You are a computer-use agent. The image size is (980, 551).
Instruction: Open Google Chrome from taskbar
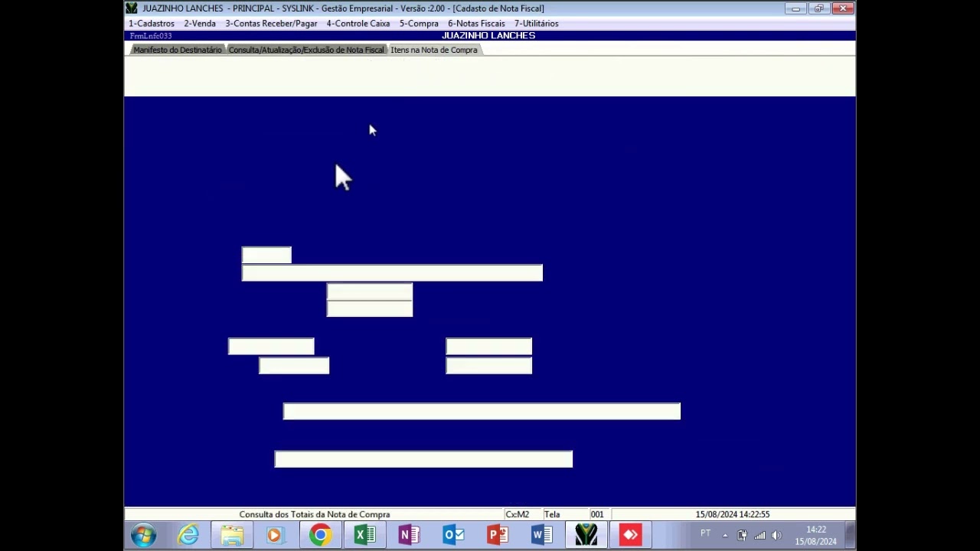[320, 535]
